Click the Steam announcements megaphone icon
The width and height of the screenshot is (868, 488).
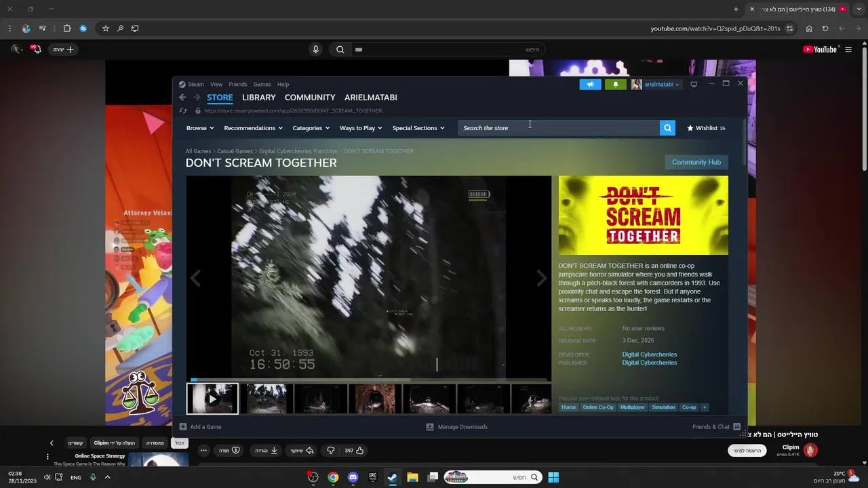pos(590,84)
